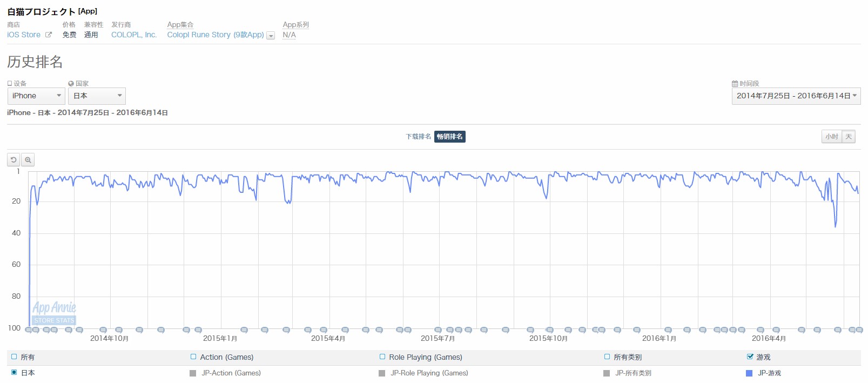Switch granularity to 天

[x=849, y=137]
